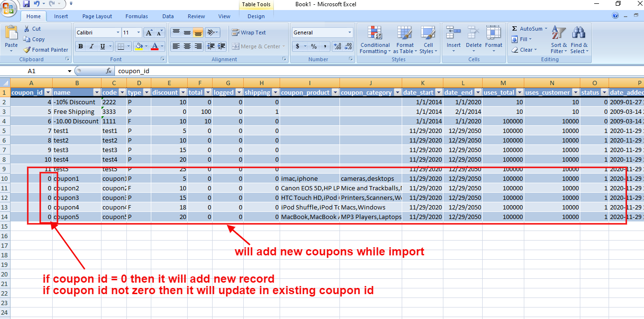Apply the yellow Fill Color bucket

138,46
